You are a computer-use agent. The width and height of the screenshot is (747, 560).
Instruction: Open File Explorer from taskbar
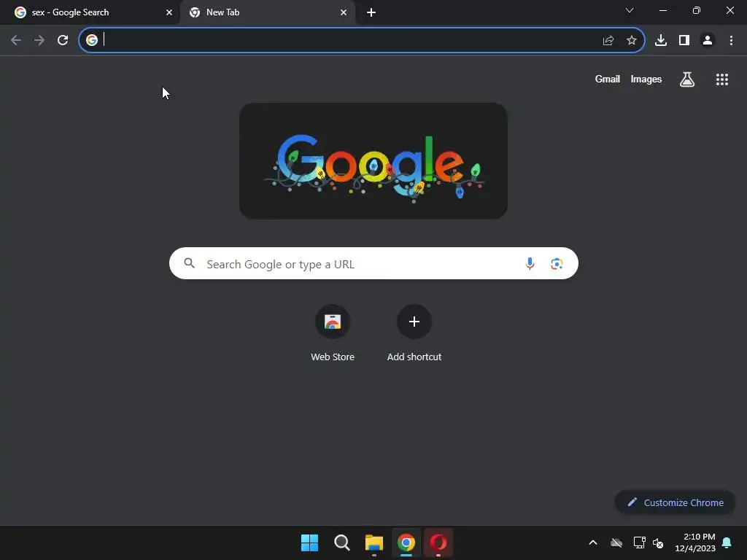[374, 542]
